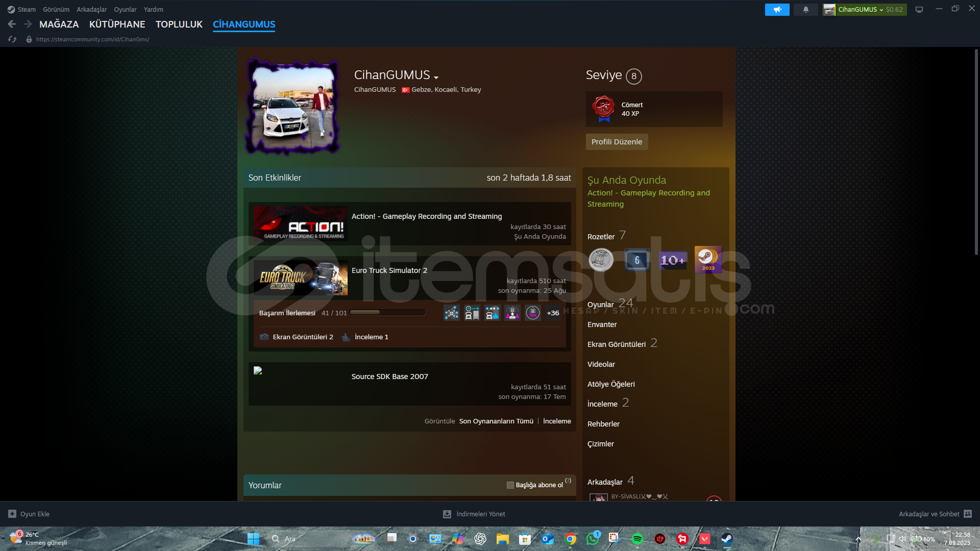Viewport: 980px width, 551px height.
Task: Click the İnceleme link beside Son Oynananların Tümü
Action: (557, 421)
